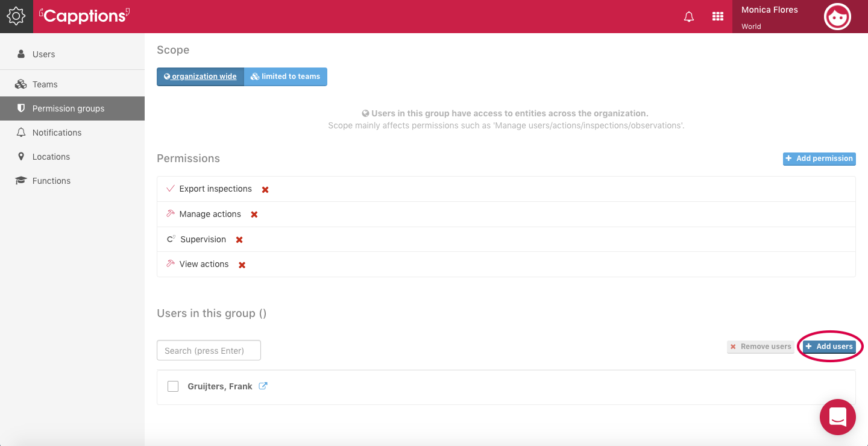Image resolution: width=868 pixels, height=446 pixels.
Task: Focus the user search field
Action: click(x=209, y=350)
